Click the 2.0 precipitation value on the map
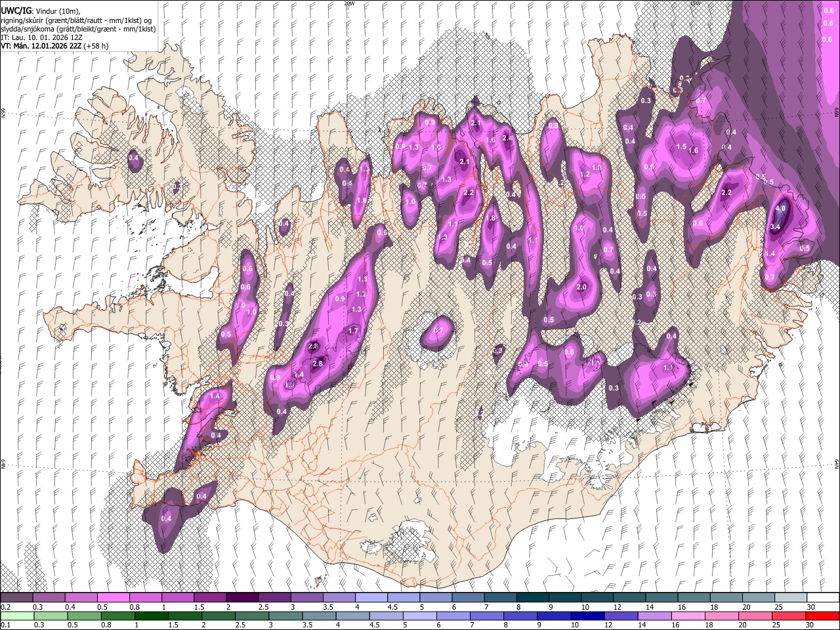 581,287
